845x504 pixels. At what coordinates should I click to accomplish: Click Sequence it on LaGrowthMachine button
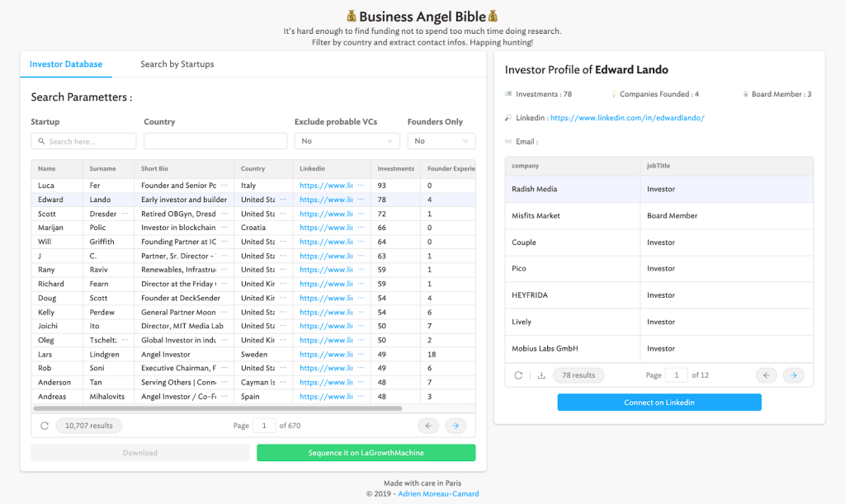point(366,453)
